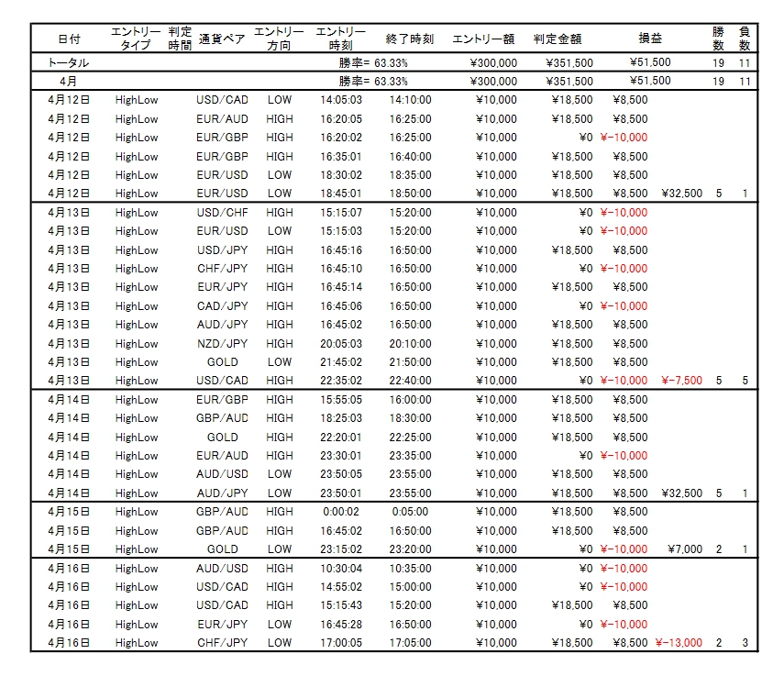Click total profit cell ¥51,500 in トータル row
784x676 pixels.
(x=650, y=62)
